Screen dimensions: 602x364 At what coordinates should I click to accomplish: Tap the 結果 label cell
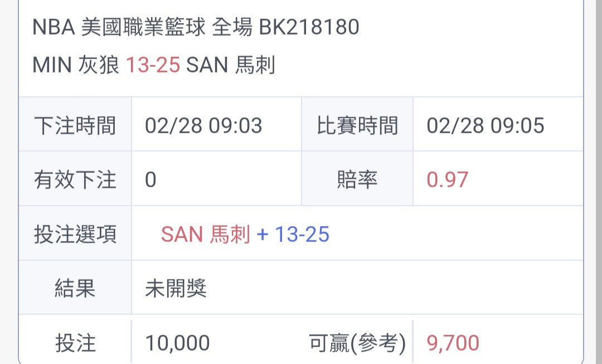pyautogui.click(x=75, y=288)
